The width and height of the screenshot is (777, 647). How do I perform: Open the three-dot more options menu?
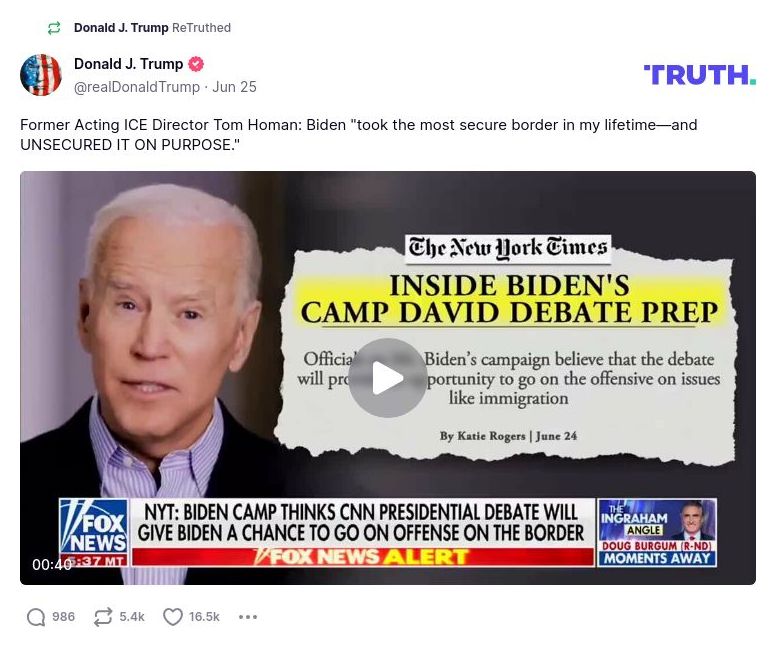click(x=248, y=617)
